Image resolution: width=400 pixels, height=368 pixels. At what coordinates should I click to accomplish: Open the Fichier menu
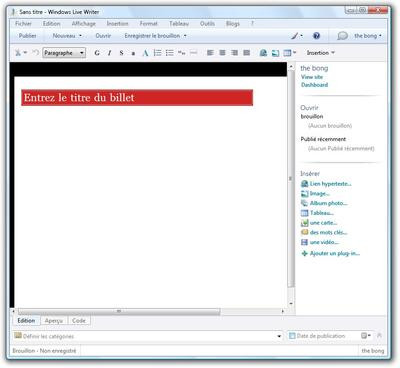tap(23, 24)
